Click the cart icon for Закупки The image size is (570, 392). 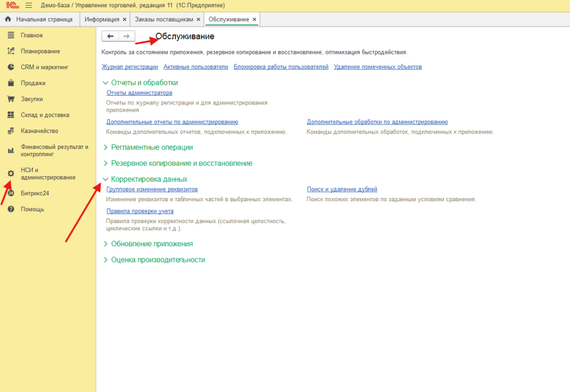pyautogui.click(x=10, y=99)
